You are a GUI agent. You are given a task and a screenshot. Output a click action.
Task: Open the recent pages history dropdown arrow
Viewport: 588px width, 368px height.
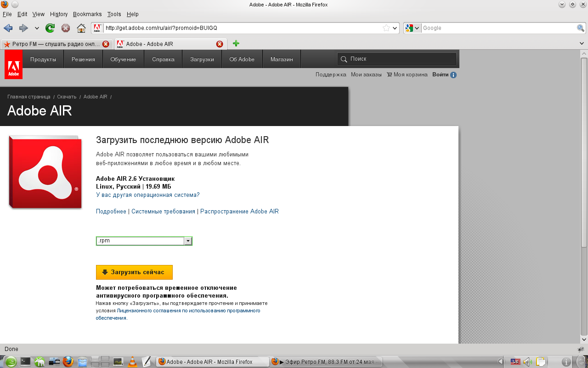pyautogui.click(x=37, y=28)
